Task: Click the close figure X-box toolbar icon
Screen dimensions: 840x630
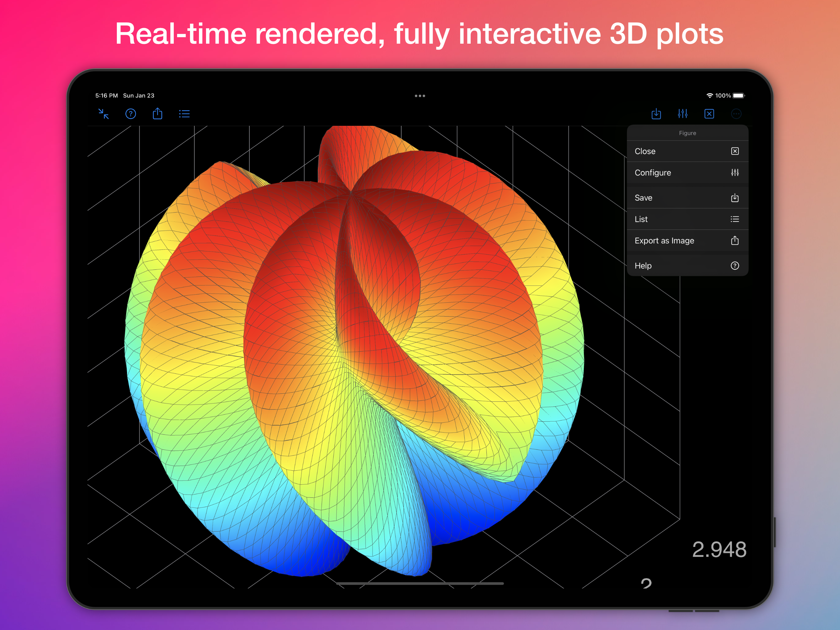Action: coord(709,114)
